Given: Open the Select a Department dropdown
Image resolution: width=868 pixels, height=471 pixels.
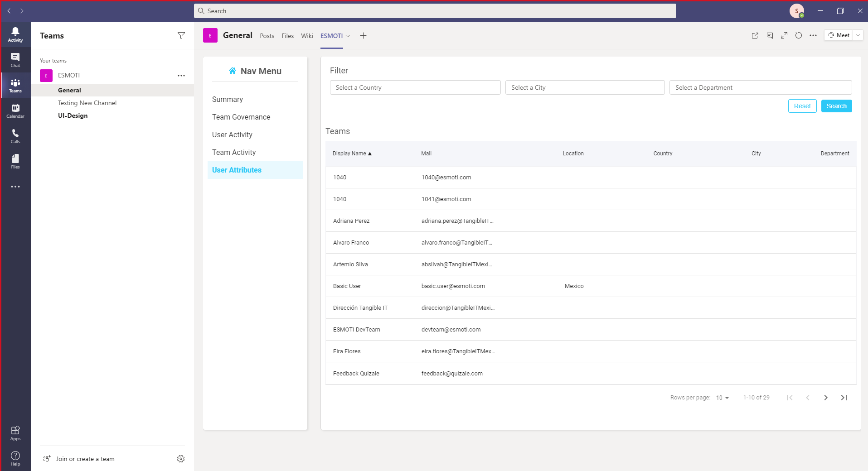Looking at the screenshot, I should (761, 87).
